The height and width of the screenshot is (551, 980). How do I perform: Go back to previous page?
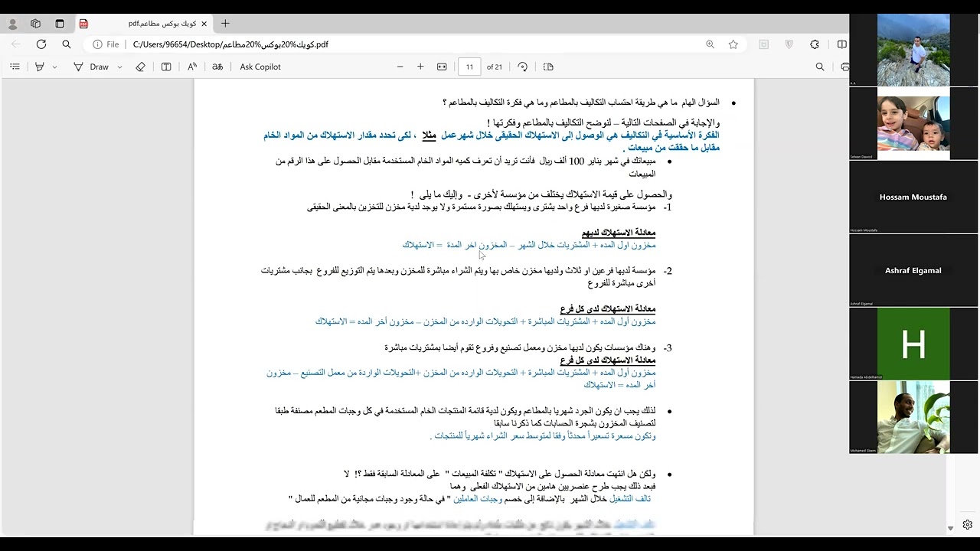(x=16, y=44)
